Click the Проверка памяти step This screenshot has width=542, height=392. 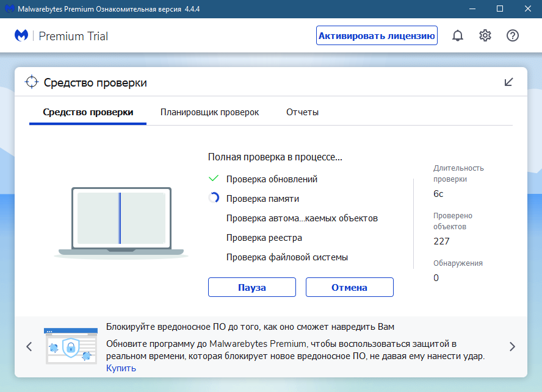[x=262, y=199]
